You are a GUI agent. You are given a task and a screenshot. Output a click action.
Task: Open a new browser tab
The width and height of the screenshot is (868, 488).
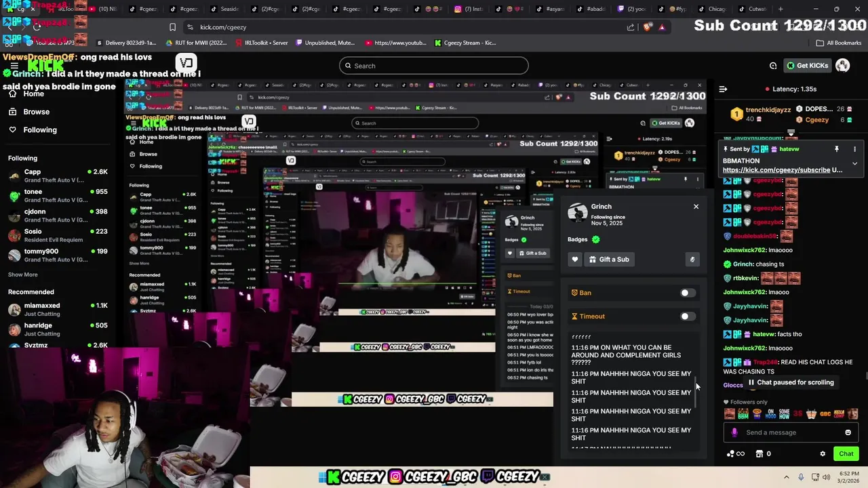tap(781, 9)
